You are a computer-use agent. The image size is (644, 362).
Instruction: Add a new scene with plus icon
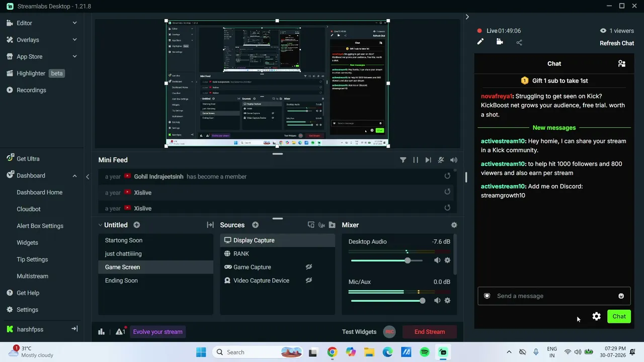click(x=137, y=225)
